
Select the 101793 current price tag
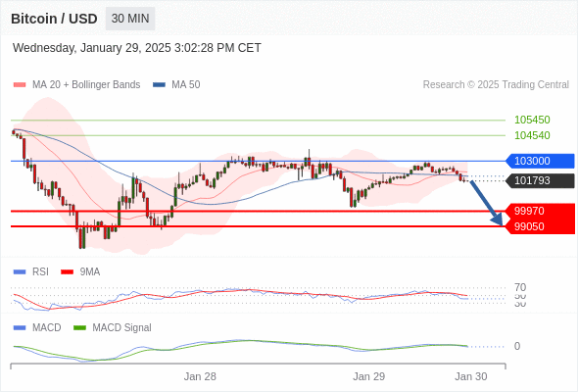pyautogui.click(x=540, y=180)
